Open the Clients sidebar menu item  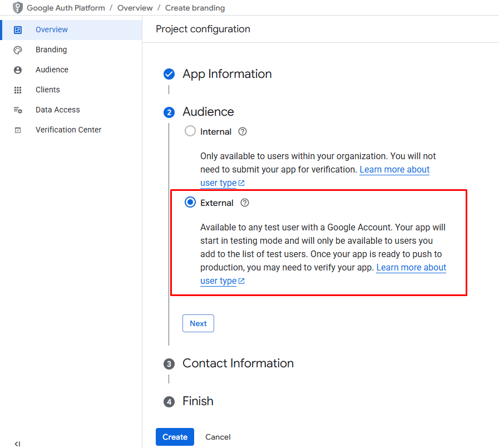click(x=72, y=90)
